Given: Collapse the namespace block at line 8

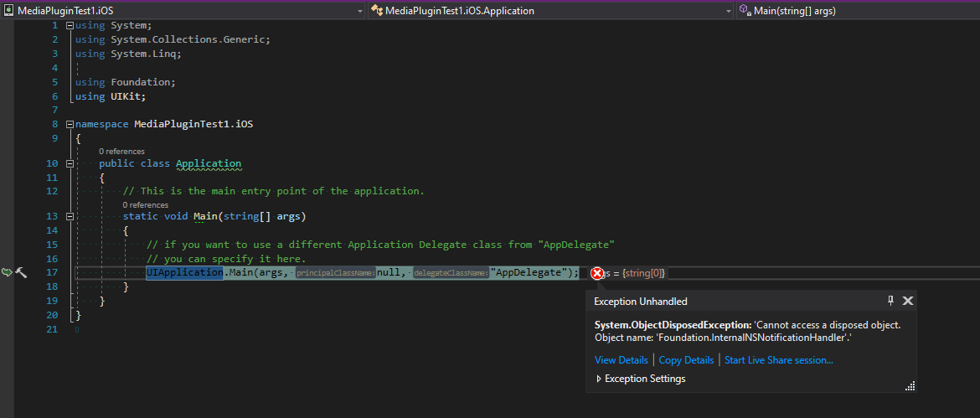Looking at the screenshot, I should coord(70,124).
